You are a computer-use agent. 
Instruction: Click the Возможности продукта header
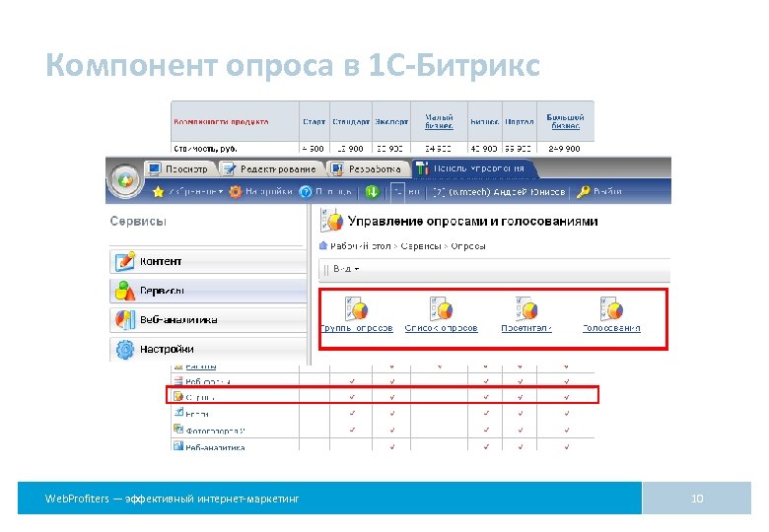221,121
